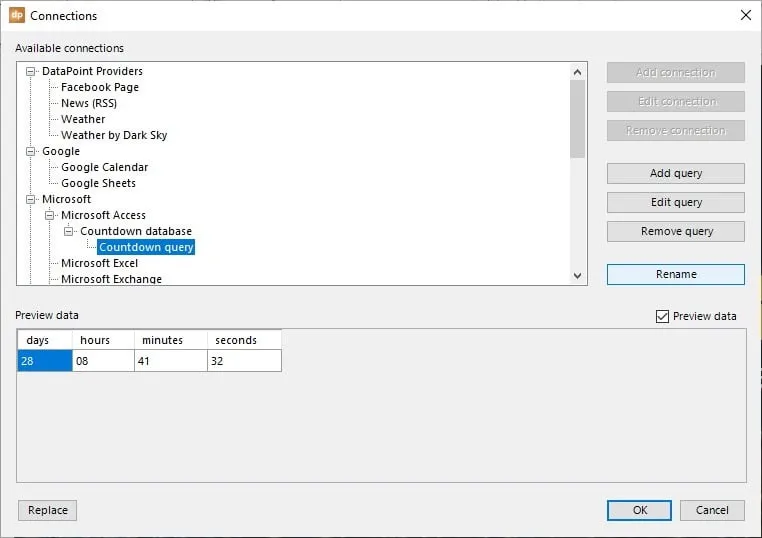
Task: Click the connections list scrollbar thumb
Action: pyautogui.click(x=577, y=120)
